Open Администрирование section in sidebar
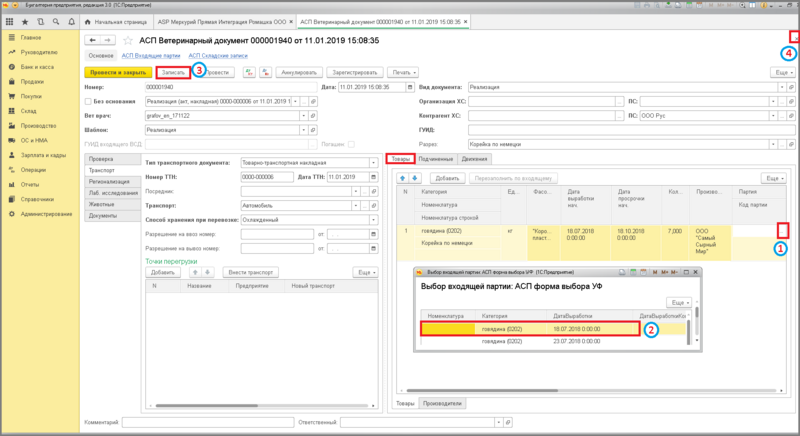The image size is (800, 436). click(x=46, y=214)
